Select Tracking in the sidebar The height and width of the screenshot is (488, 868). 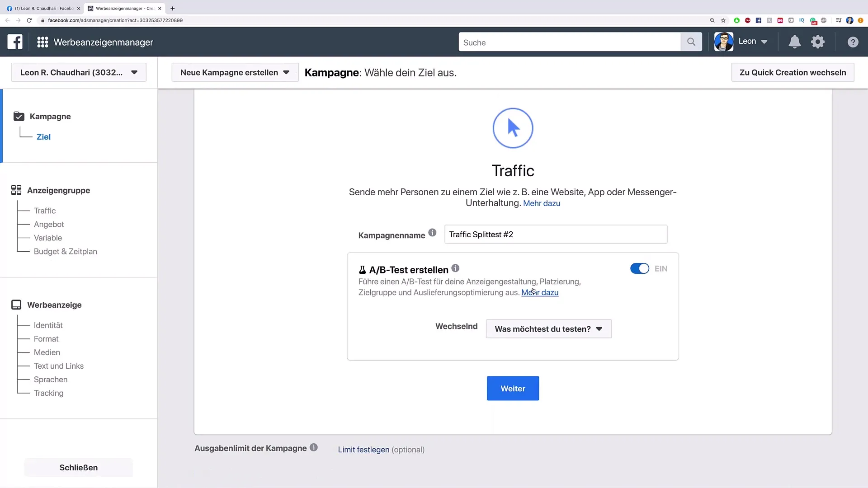49,393
